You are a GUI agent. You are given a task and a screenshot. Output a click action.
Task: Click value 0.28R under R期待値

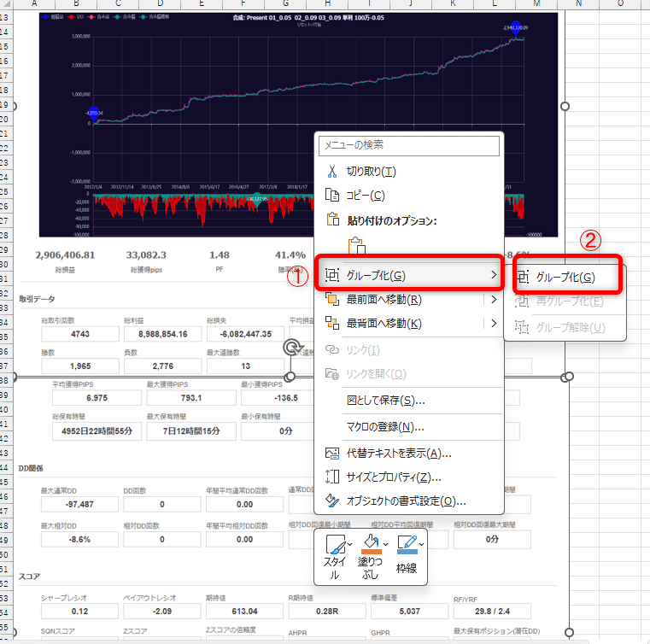327,612
